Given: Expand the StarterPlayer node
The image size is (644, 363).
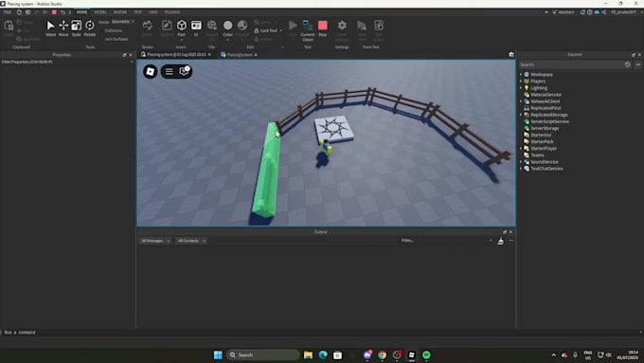Looking at the screenshot, I should (x=521, y=149).
